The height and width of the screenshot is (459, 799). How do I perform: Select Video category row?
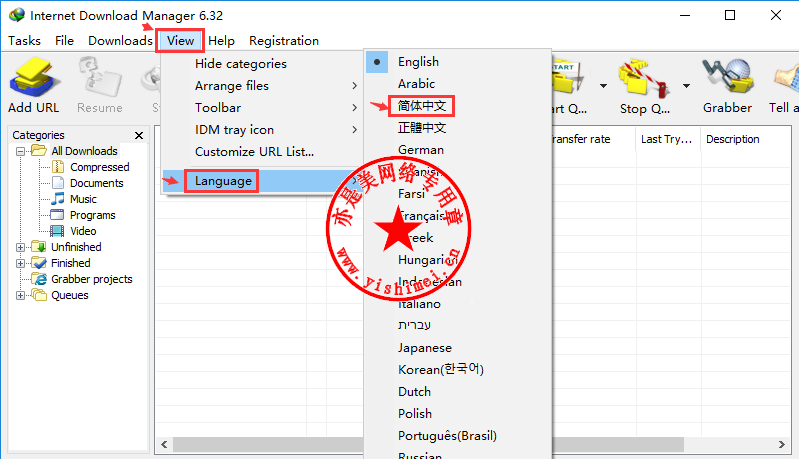click(83, 231)
